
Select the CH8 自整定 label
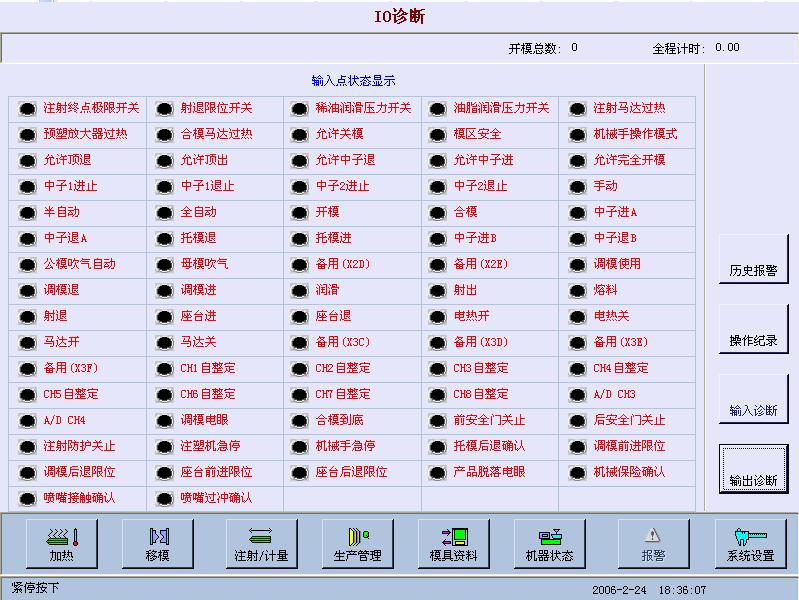(x=481, y=394)
